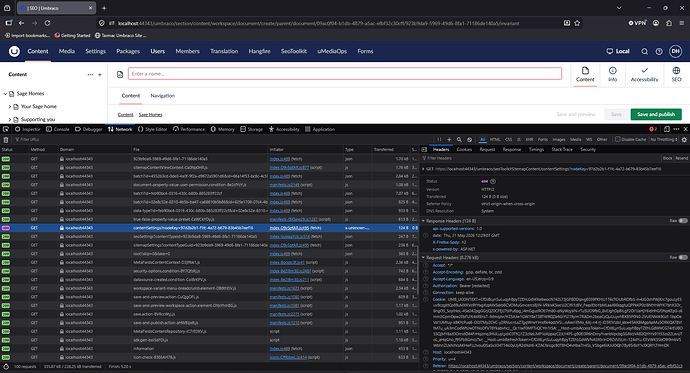Image resolution: width=690 pixels, height=373 pixels.
Task: Collapse the Request Headers section
Action: click(423, 257)
